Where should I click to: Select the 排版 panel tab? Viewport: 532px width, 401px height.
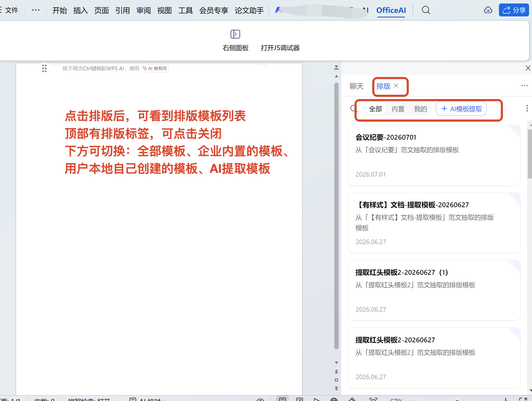point(383,86)
